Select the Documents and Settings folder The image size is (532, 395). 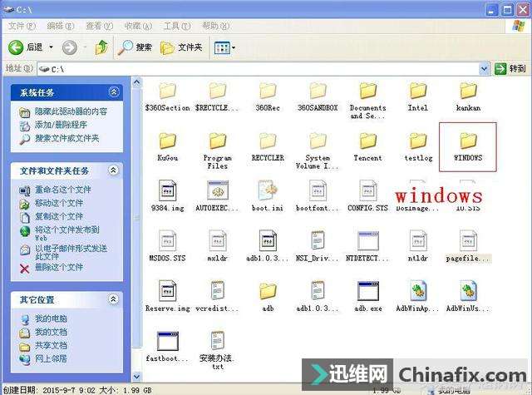pyautogui.click(x=368, y=91)
